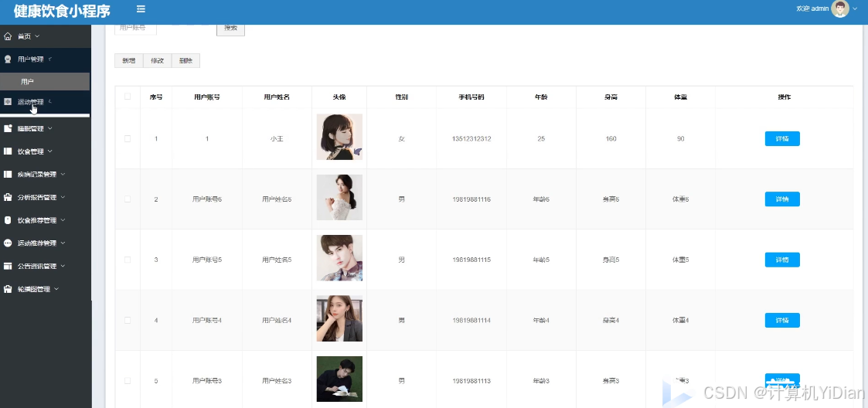Click the icon beside 公告资讯管理
Viewport: 868px width, 408px height.
pyautogui.click(x=8, y=267)
